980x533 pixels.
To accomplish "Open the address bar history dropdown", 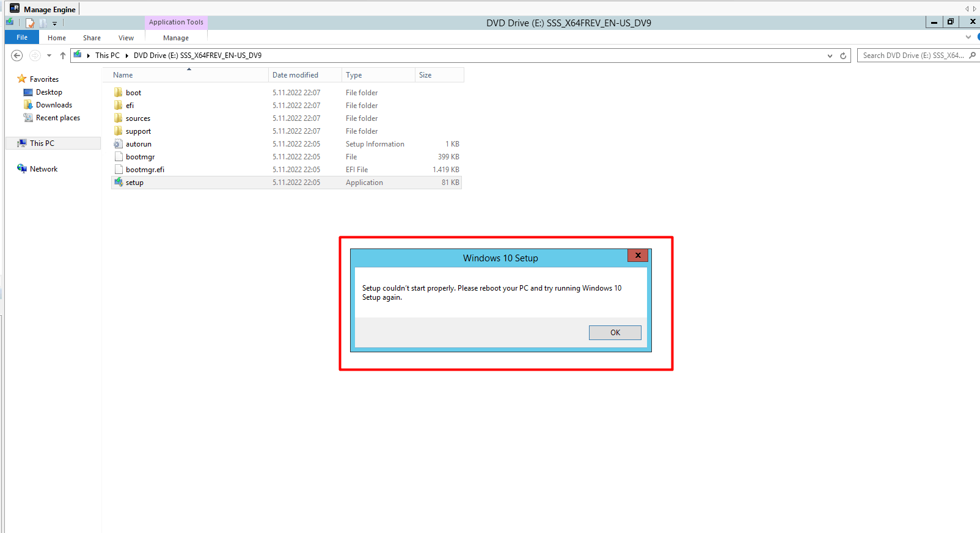I will click(830, 56).
